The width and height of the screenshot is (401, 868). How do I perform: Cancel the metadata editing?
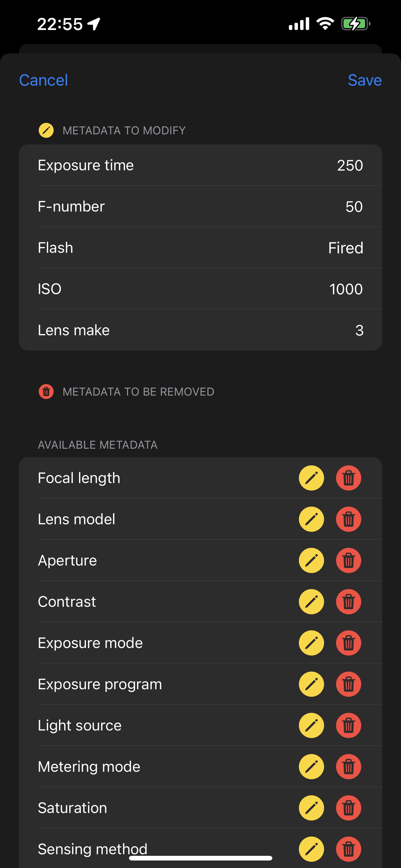pyautogui.click(x=43, y=80)
